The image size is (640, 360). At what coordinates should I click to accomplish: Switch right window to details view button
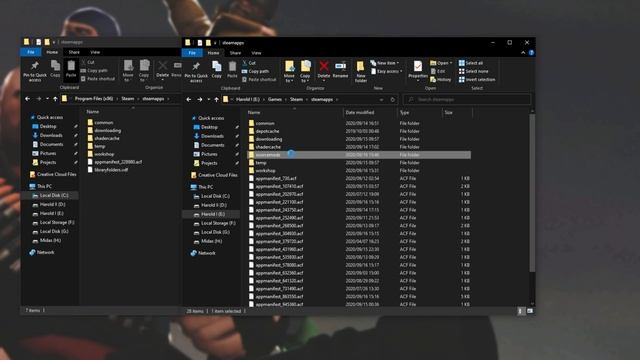tap(520, 311)
